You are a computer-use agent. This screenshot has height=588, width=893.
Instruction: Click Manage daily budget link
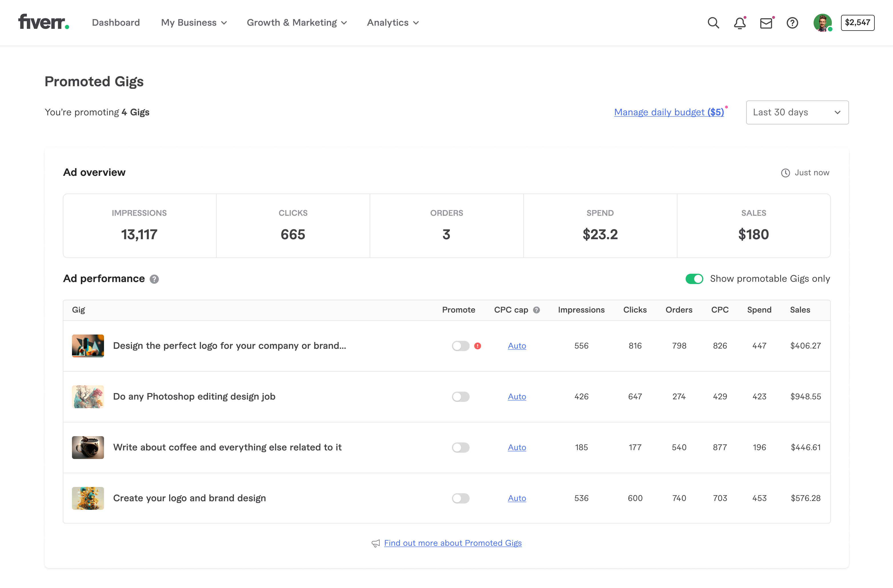(x=669, y=112)
